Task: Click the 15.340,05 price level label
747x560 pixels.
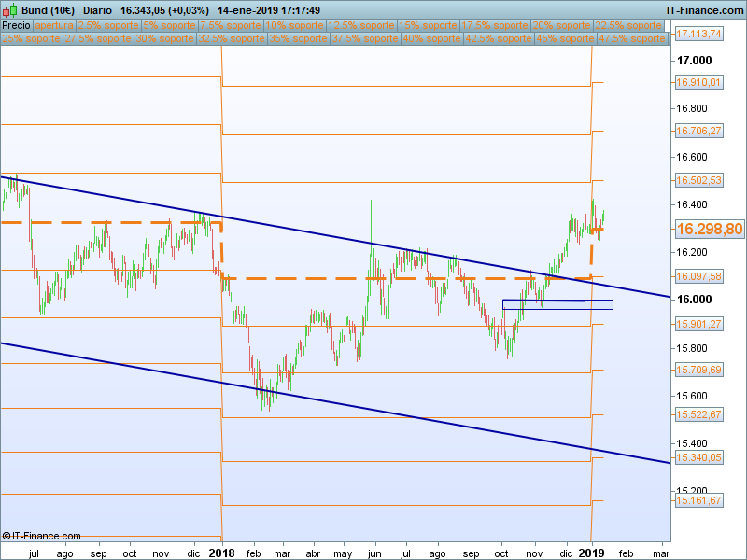Action: coord(698,458)
